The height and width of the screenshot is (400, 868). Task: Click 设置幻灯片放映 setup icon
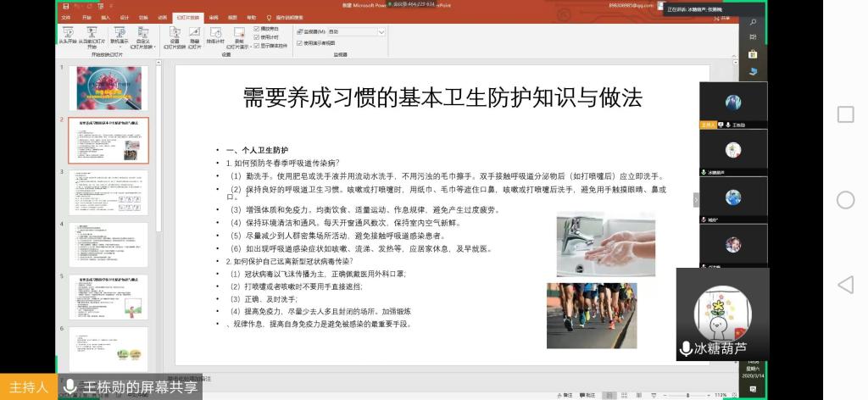coord(175,36)
